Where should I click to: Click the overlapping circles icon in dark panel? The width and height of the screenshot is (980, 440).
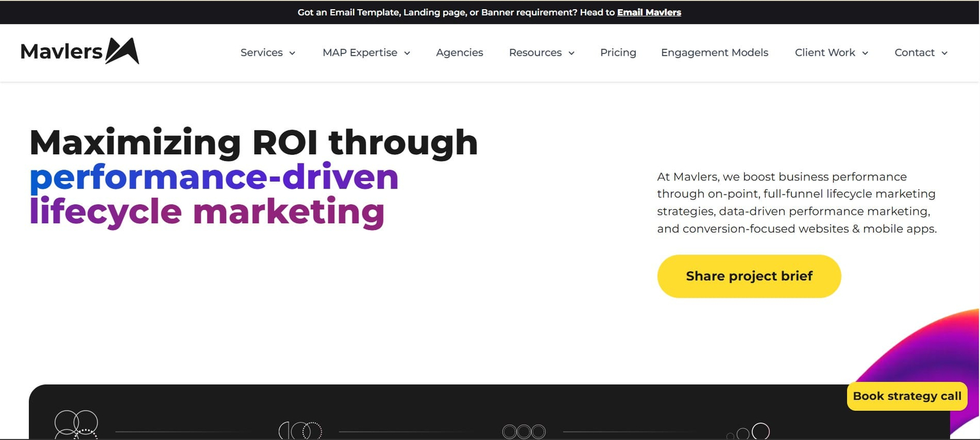[76, 425]
